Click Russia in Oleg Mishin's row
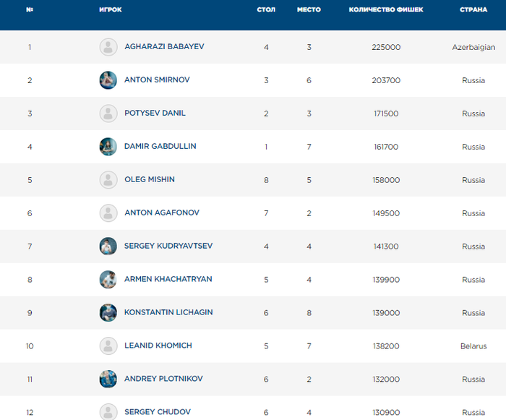This screenshot has height=420, width=506. pos(473,180)
